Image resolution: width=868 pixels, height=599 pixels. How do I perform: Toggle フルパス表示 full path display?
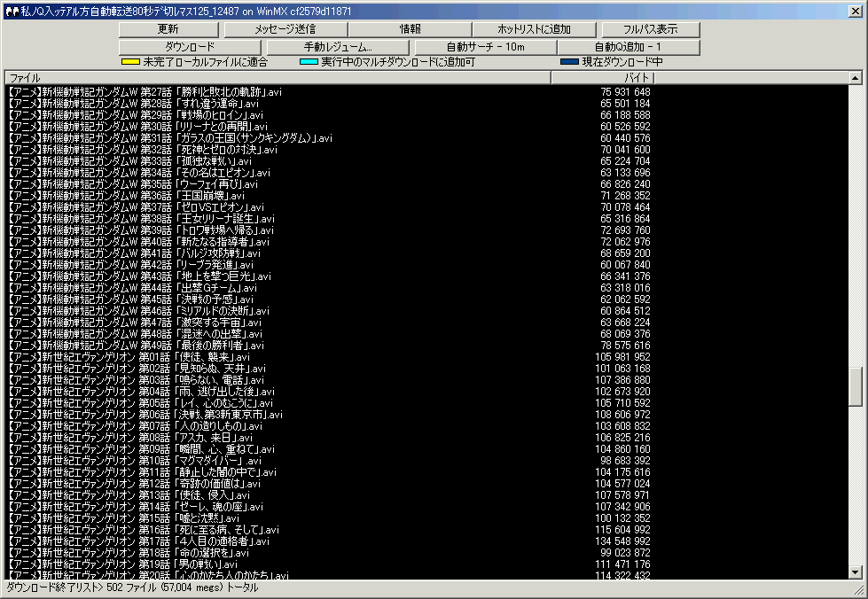[x=651, y=29]
